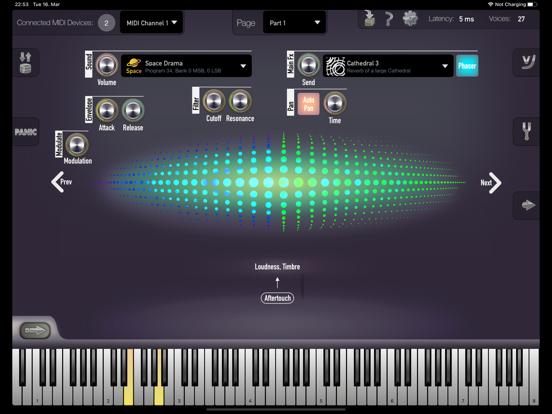Toggle the Phaser effect

pyautogui.click(x=467, y=66)
